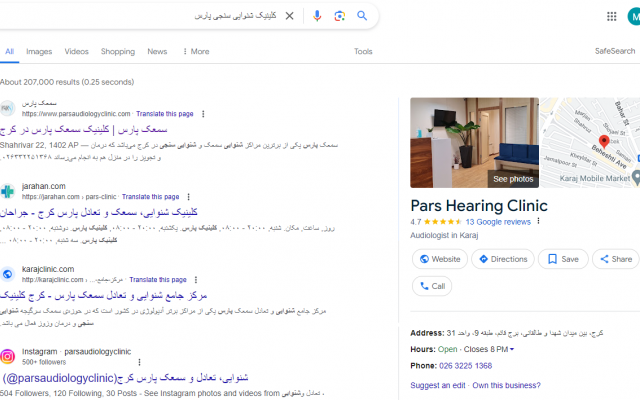Open options menu for Instagram result
Viewport: 640px width, 400px height.
click(140, 362)
